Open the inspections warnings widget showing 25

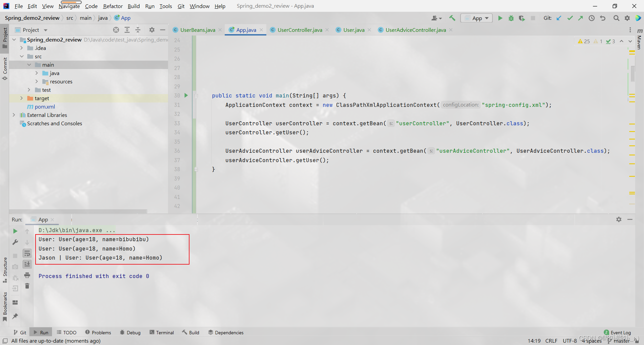(x=584, y=41)
